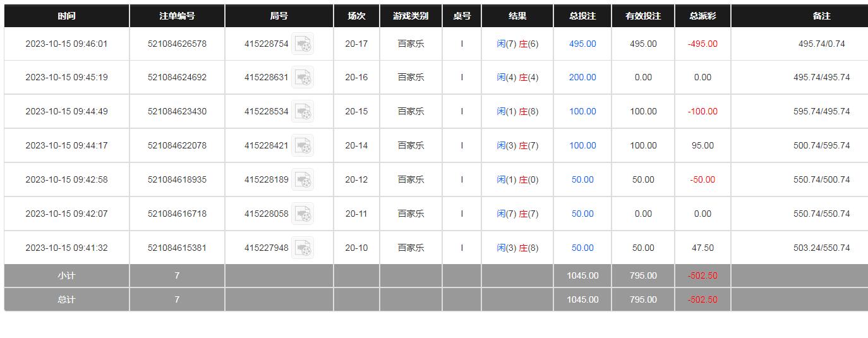Viewport: 868px width, 338px height.
Task: Open replay icon beside round 415228058
Action: pyautogui.click(x=303, y=214)
